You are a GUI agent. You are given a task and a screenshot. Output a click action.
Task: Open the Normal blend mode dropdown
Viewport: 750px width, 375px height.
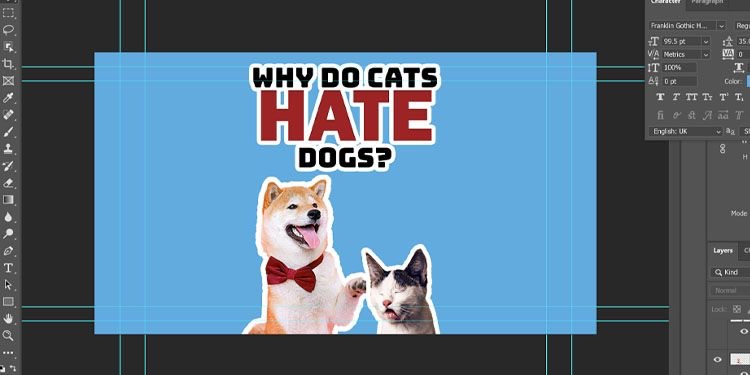click(730, 290)
